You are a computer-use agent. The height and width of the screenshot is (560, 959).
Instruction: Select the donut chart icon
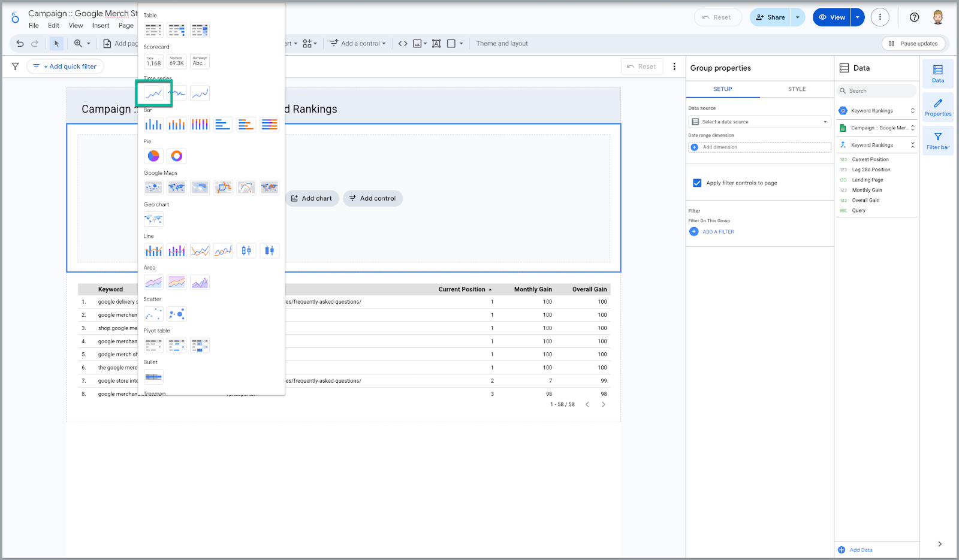(x=177, y=156)
